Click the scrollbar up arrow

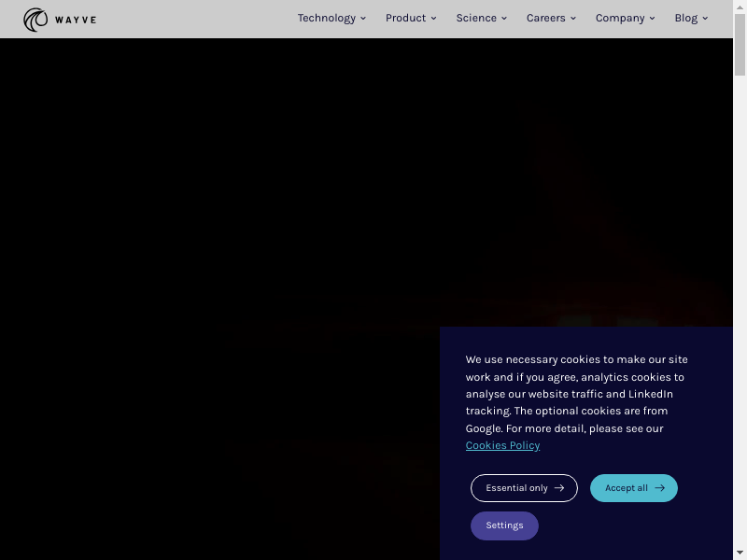coord(740,7)
